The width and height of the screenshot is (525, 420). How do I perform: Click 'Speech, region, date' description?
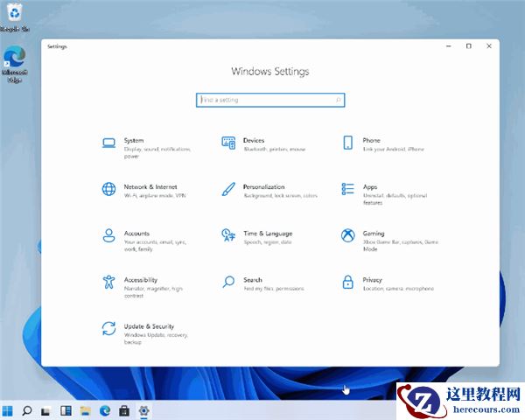pyautogui.click(x=268, y=242)
